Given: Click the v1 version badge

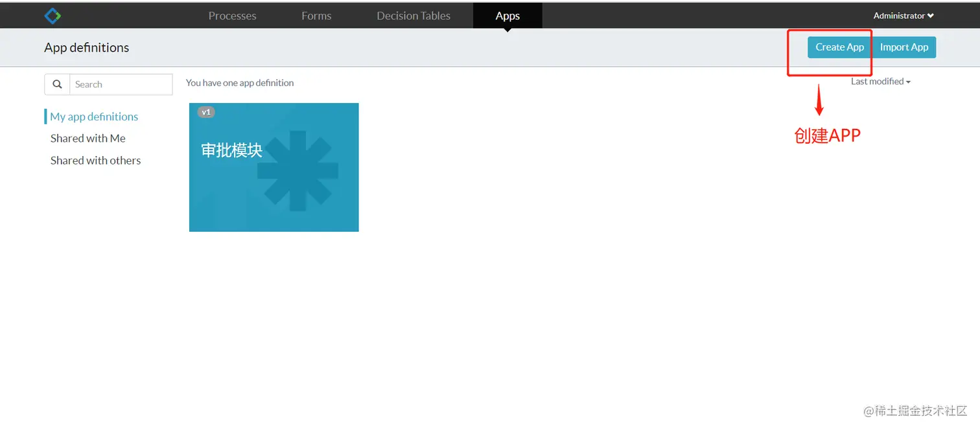Looking at the screenshot, I should [x=206, y=112].
